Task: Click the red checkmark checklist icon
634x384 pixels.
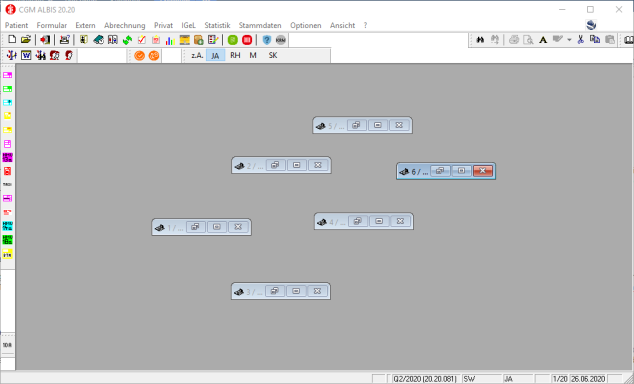Action: [142, 40]
